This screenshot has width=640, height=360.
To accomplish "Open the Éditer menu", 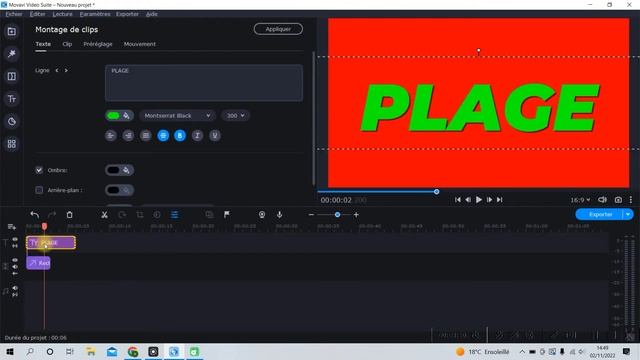I will tap(38, 14).
